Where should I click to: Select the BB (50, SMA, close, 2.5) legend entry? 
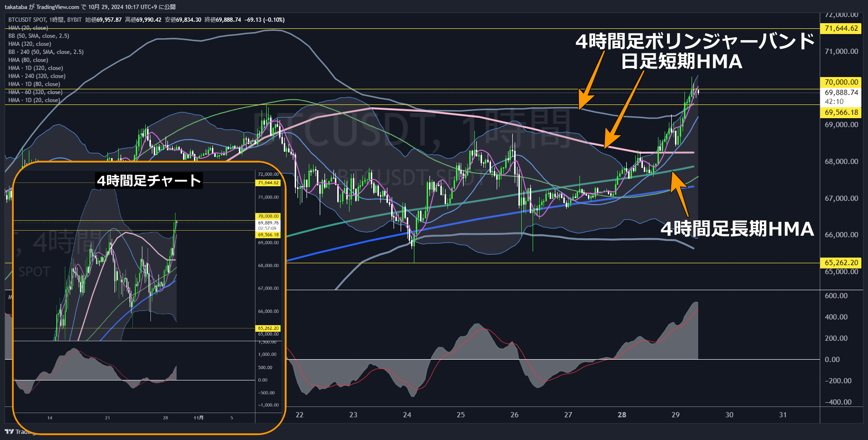coord(39,36)
